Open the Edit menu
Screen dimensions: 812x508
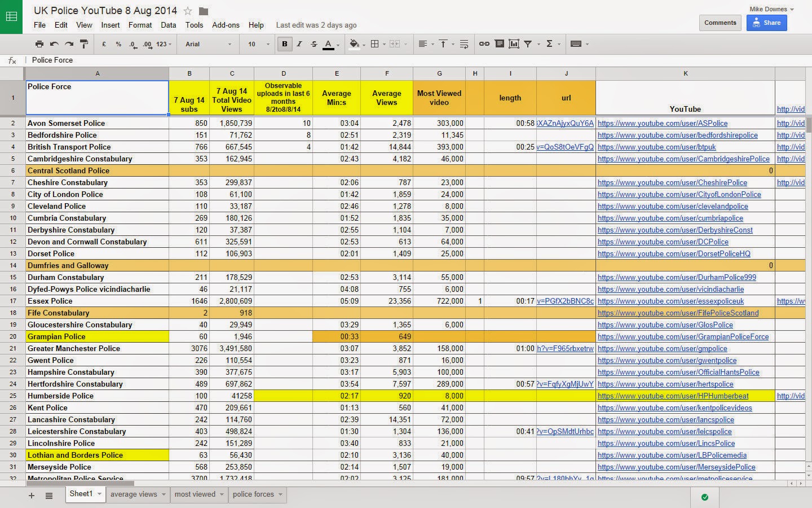(61, 25)
